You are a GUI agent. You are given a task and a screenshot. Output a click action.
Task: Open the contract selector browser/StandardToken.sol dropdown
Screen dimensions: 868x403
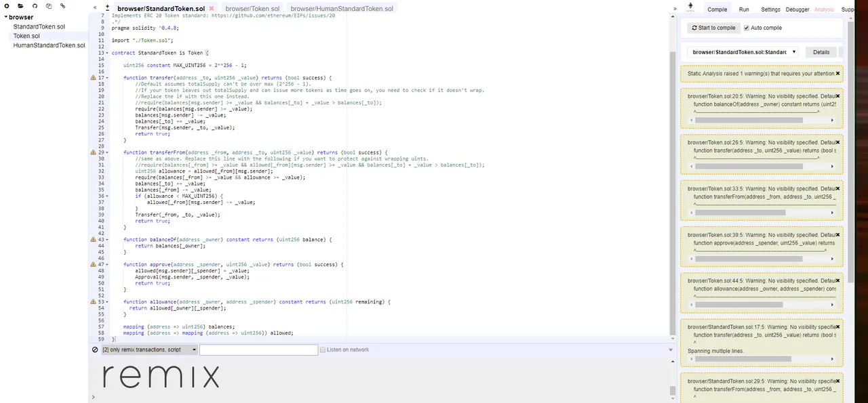(743, 52)
